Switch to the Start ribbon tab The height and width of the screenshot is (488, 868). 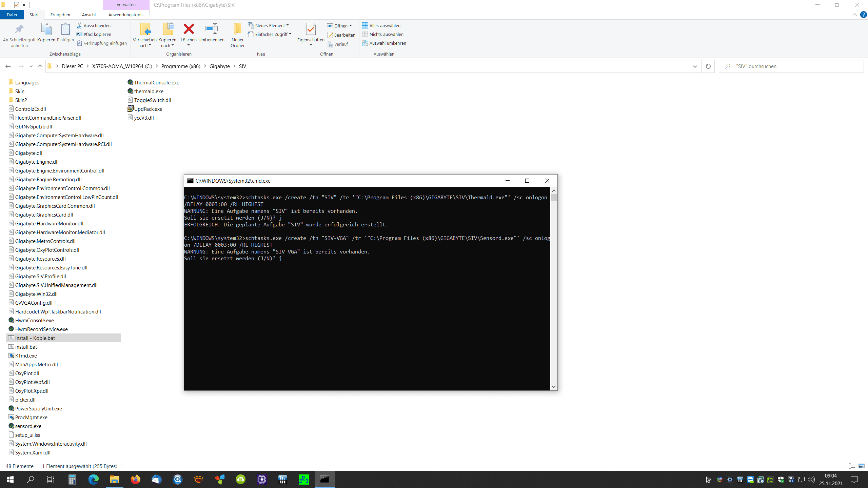34,15
